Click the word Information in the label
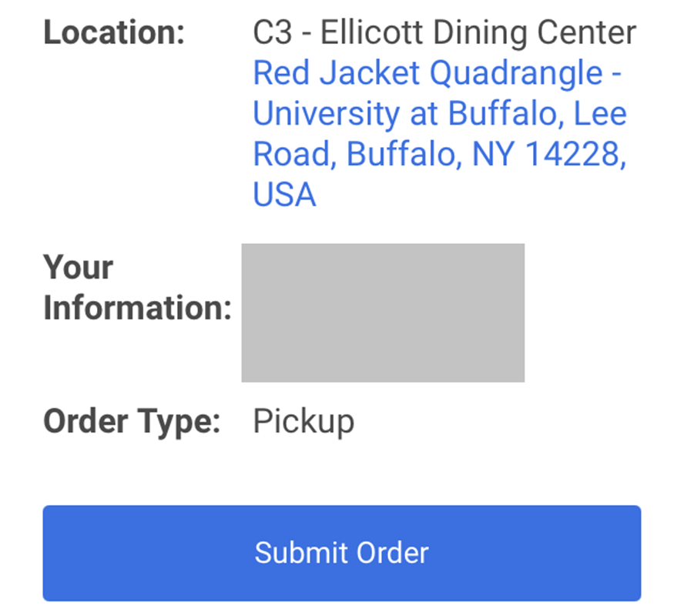 tap(137, 308)
